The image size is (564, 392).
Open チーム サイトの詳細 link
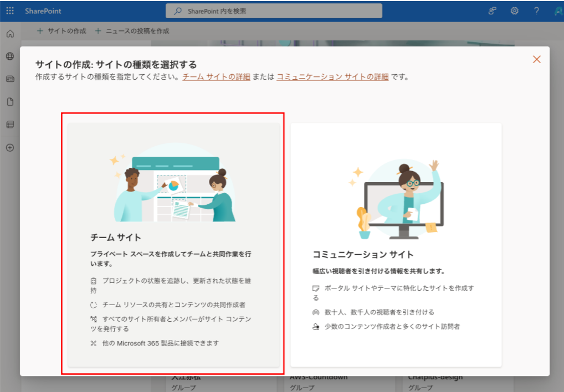click(x=216, y=76)
